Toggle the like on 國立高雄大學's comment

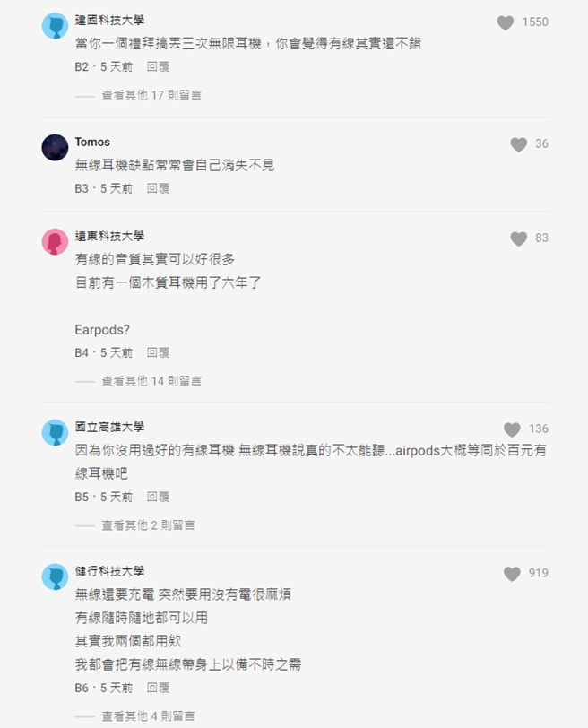(513, 429)
